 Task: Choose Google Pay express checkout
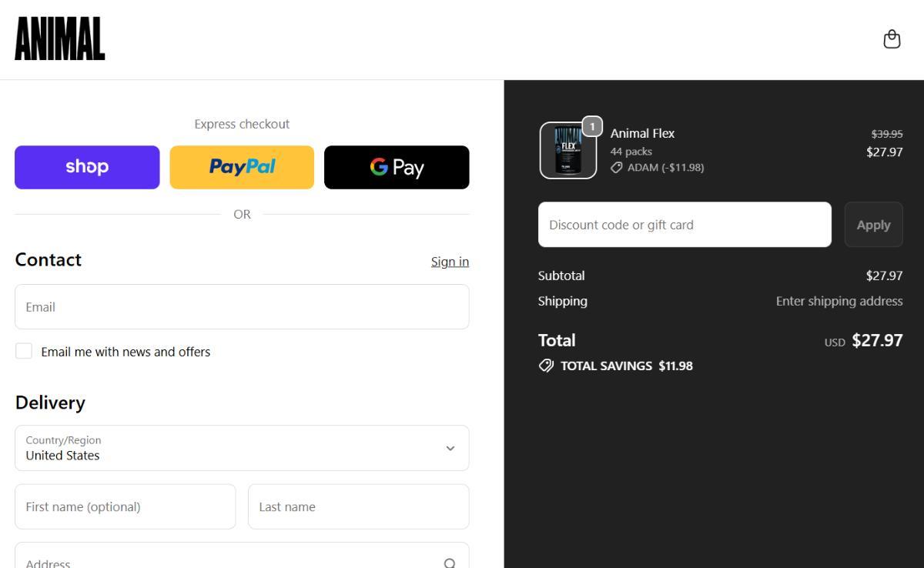tap(397, 167)
